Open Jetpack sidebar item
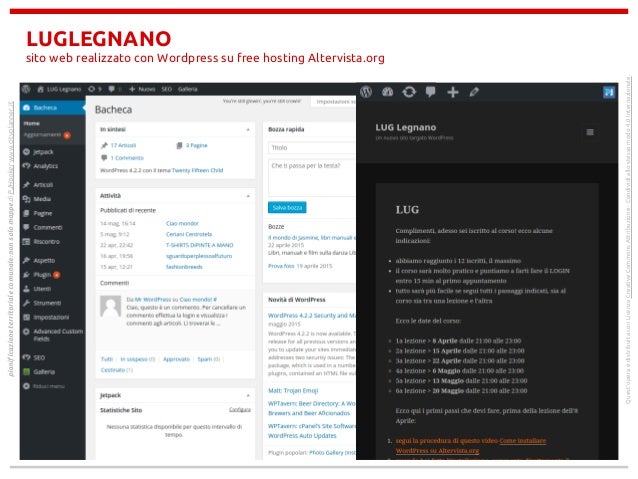 [x=43, y=152]
